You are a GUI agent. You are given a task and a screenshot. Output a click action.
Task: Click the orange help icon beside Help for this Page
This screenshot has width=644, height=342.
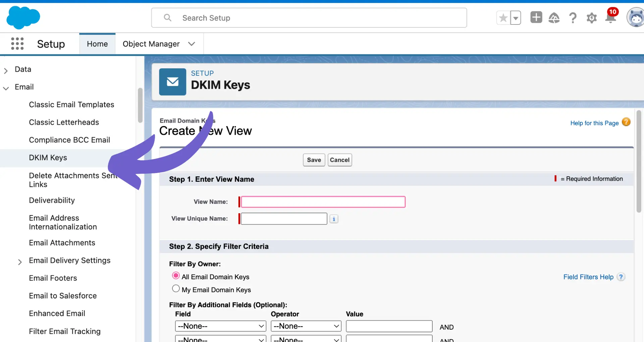coord(626,122)
